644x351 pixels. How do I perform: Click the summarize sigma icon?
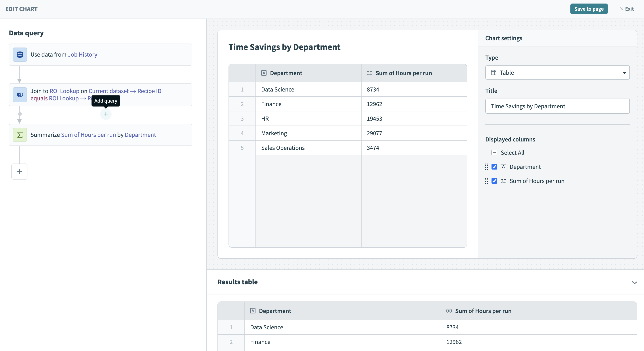coord(19,135)
